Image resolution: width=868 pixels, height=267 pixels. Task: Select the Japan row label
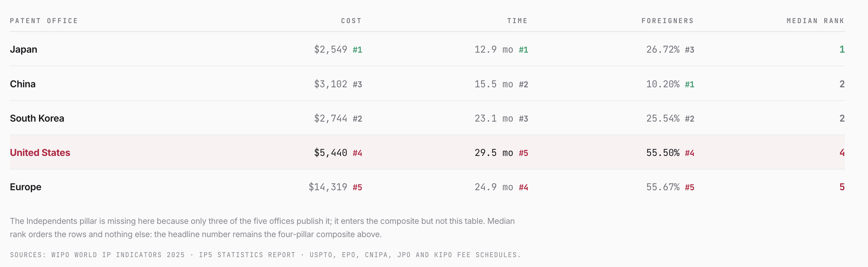(23, 49)
